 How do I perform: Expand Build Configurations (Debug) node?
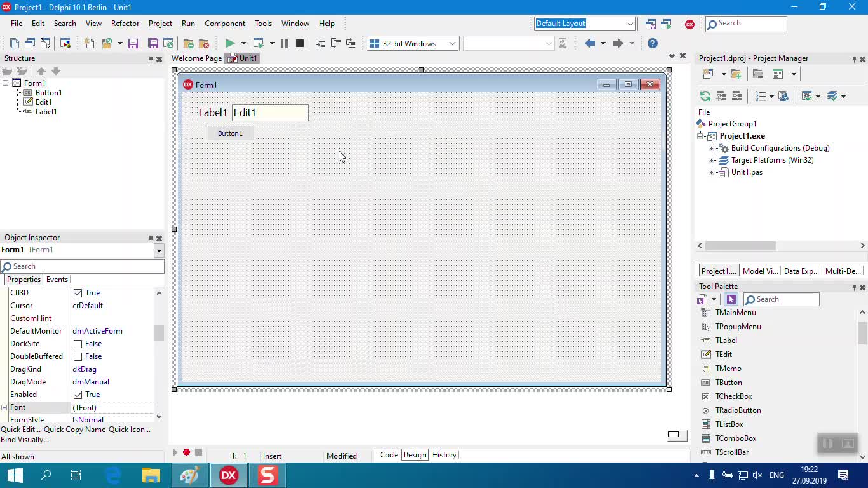click(712, 148)
